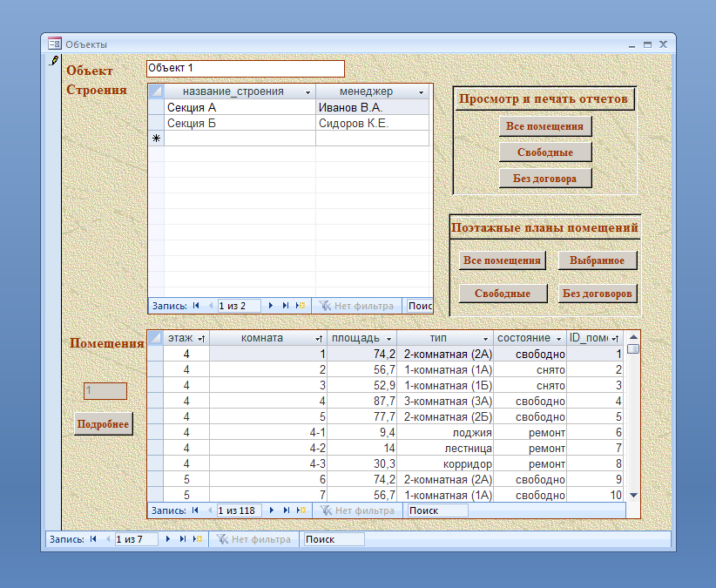The width and height of the screenshot is (716, 588).
Task: Go to next object in main form navigation bar
Action: (168, 539)
